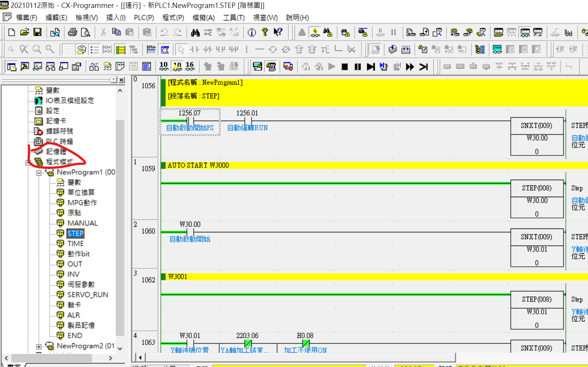Open the 工具(T) menu

(234, 18)
